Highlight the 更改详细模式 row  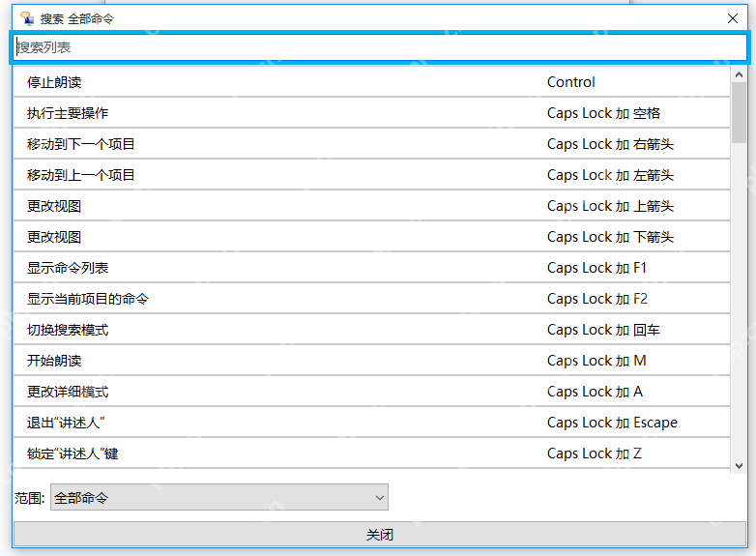(x=371, y=392)
